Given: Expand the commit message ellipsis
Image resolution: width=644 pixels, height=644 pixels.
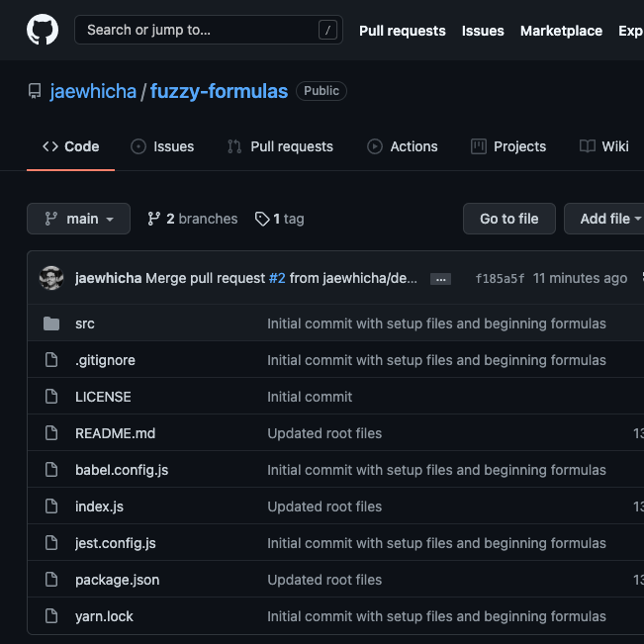Looking at the screenshot, I should [441, 279].
